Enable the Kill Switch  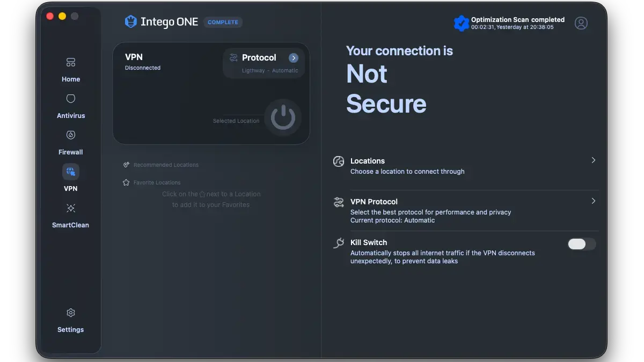(x=581, y=244)
